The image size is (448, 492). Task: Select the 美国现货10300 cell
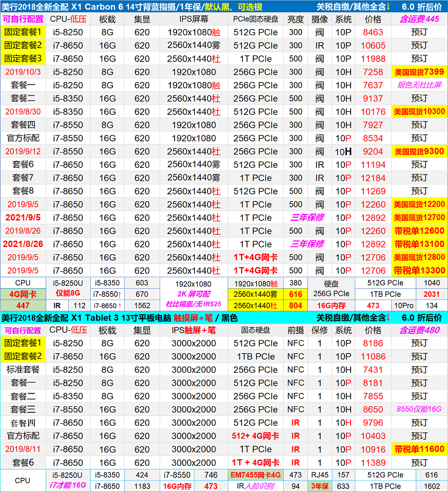(x=419, y=111)
